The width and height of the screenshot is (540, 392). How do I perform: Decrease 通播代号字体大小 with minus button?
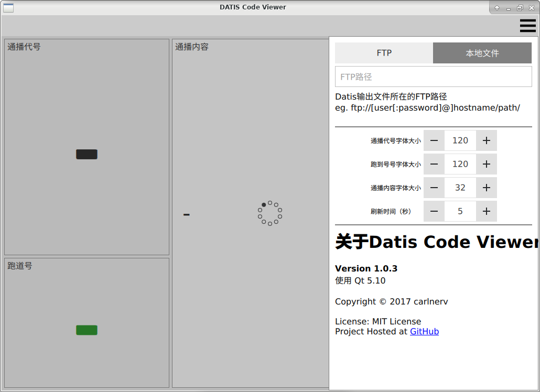(434, 140)
